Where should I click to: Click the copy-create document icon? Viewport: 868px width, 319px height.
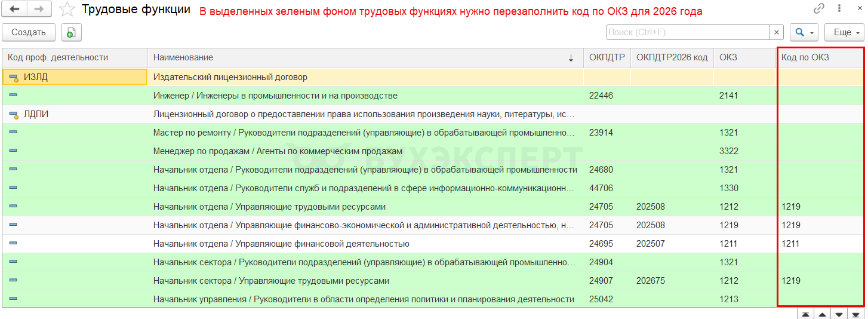[71, 32]
